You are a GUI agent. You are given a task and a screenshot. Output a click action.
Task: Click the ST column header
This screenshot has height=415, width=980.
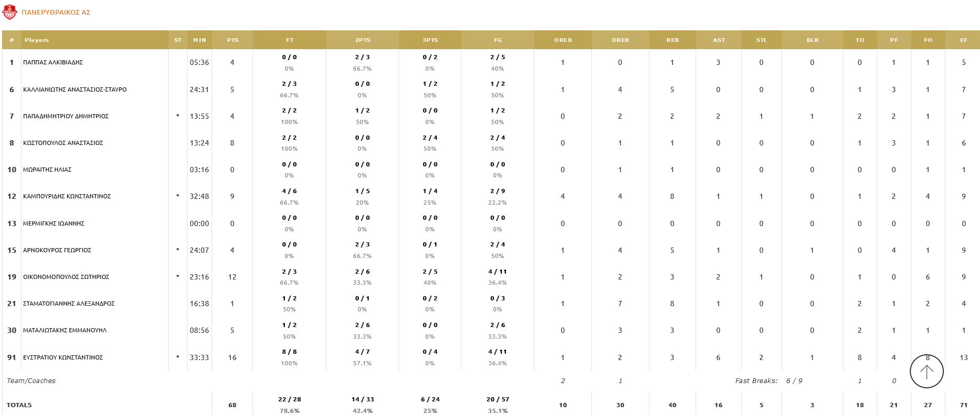click(178, 40)
